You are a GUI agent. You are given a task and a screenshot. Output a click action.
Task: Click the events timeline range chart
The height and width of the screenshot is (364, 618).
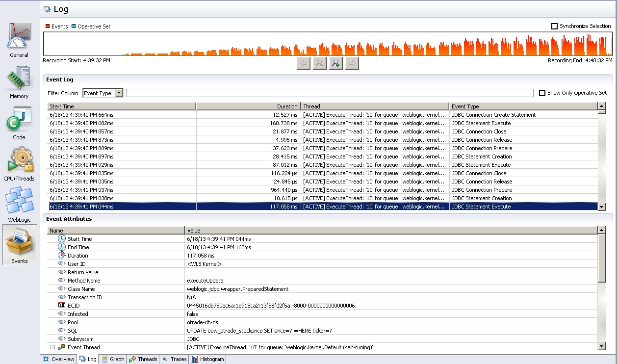pos(328,44)
